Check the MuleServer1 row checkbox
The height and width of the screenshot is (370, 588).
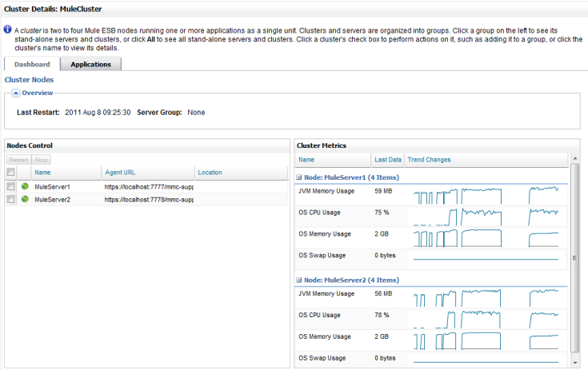point(11,186)
